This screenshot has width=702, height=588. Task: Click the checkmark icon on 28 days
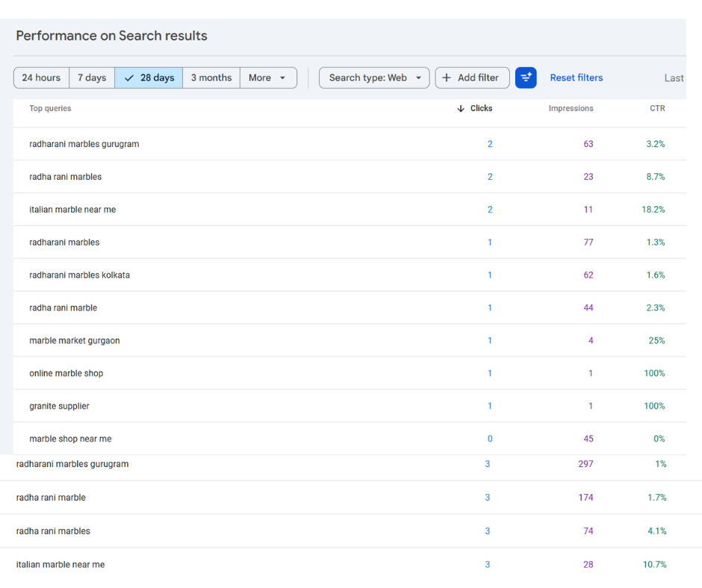(x=129, y=78)
